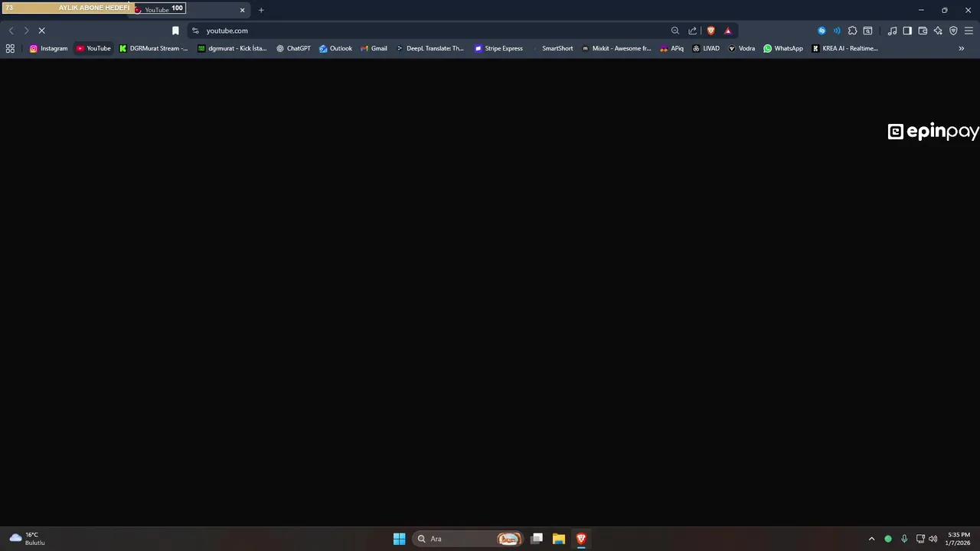This screenshot has width=980, height=551.
Task: Select the YouTube browser tab
Action: pyautogui.click(x=188, y=10)
